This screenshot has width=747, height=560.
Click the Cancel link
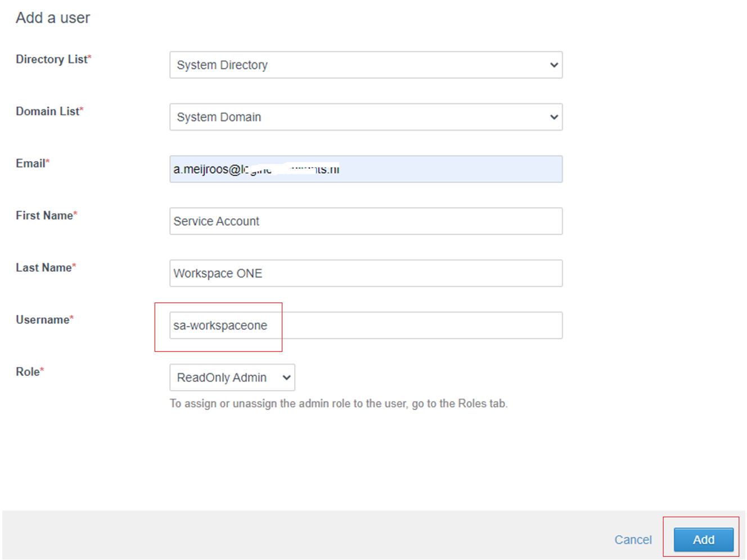633,539
